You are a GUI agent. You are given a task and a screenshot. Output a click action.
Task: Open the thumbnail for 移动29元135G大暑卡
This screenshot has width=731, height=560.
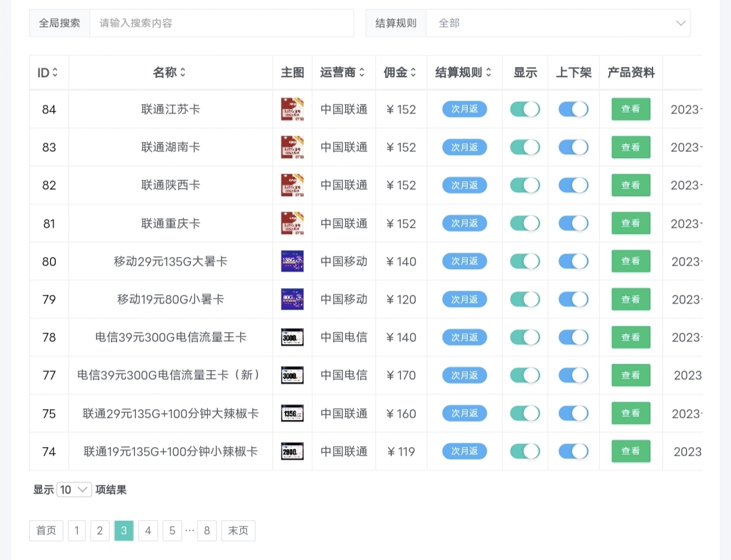point(292,261)
